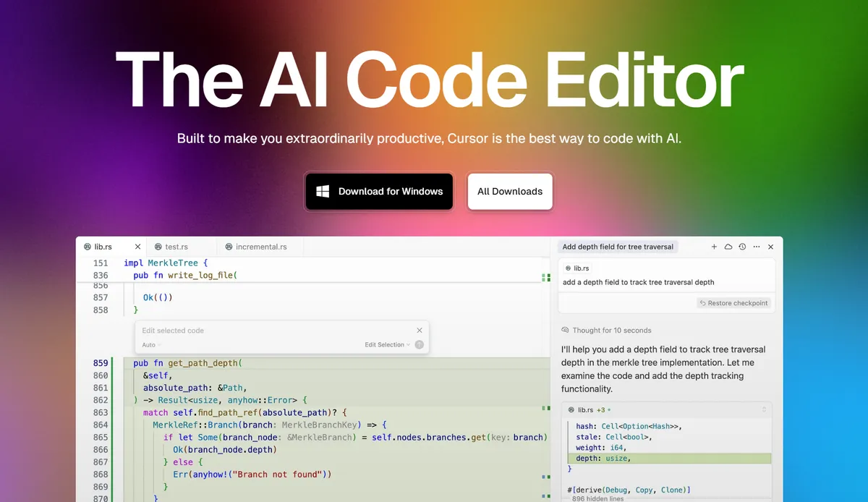This screenshot has height=502, width=868.
Task: Click the Windows logo on download button
Action: 323,192
